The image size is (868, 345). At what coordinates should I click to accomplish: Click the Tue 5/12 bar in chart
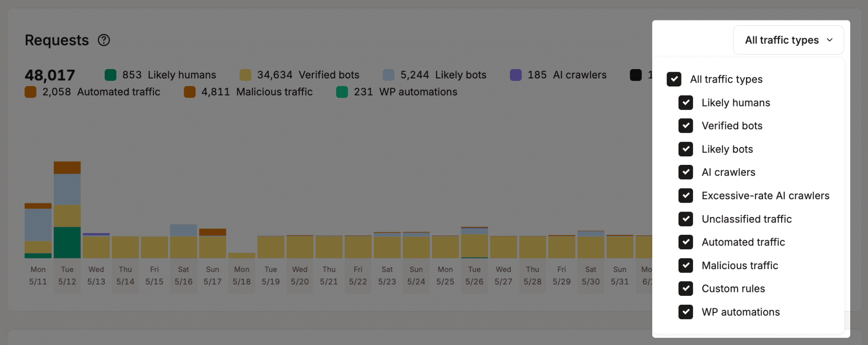click(67, 210)
